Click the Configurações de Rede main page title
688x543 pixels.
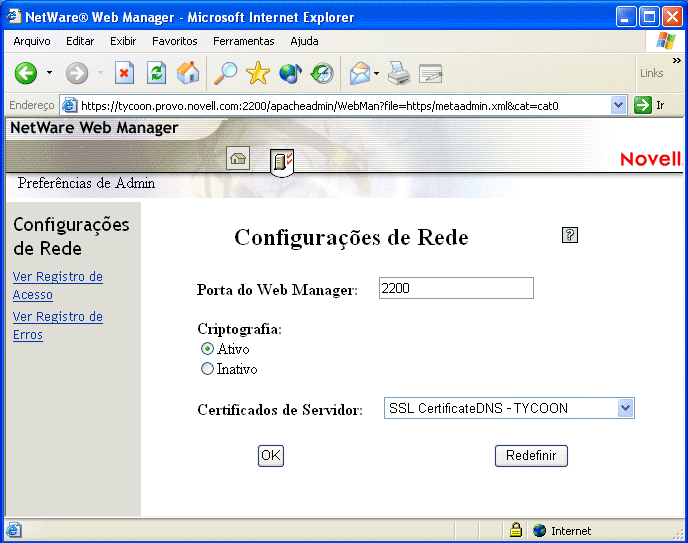tap(351, 238)
